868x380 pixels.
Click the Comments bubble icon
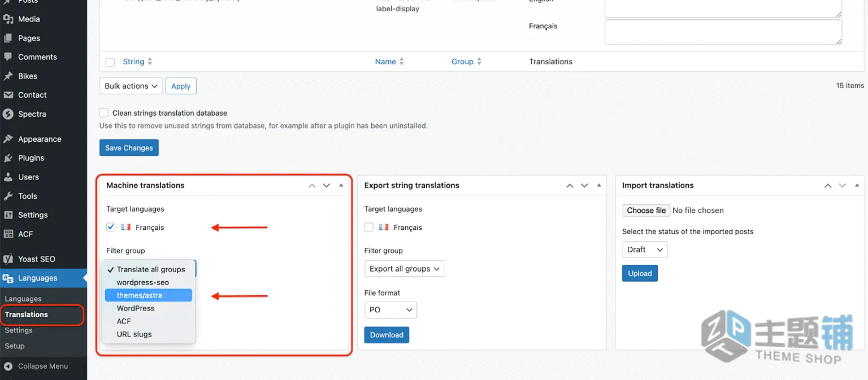(8, 57)
